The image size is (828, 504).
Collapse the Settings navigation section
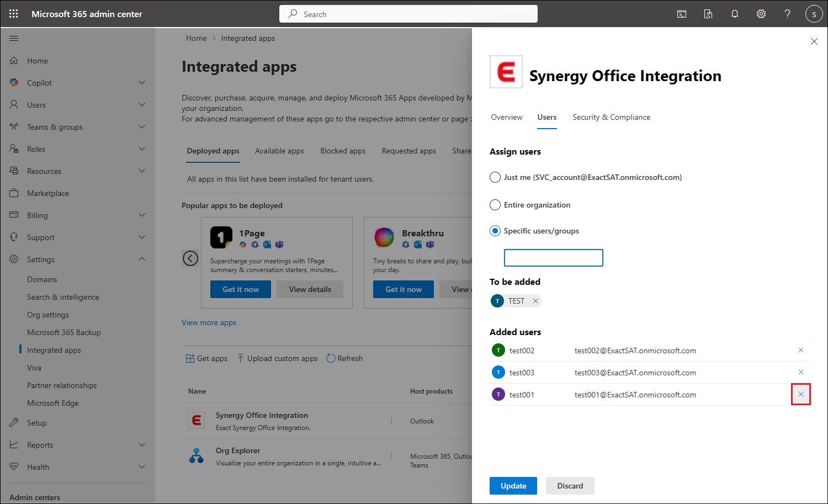(x=142, y=259)
